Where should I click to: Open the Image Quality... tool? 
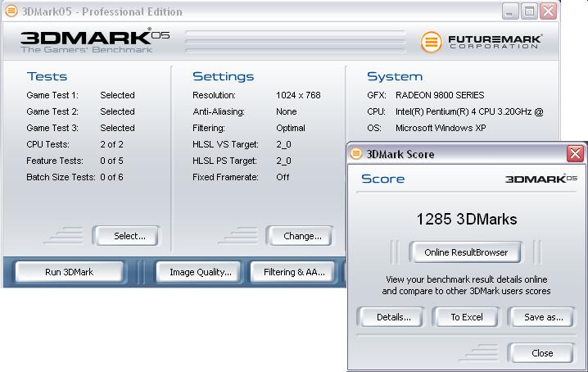click(200, 272)
